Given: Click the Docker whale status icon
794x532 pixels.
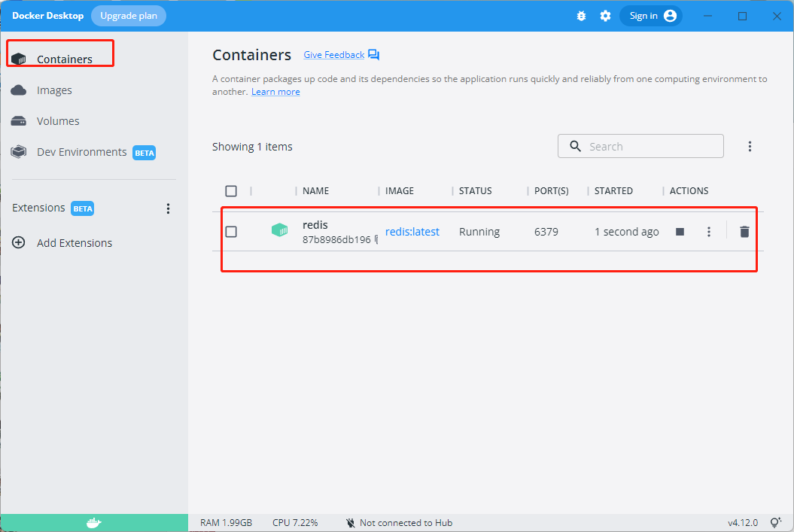Looking at the screenshot, I should point(94,523).
